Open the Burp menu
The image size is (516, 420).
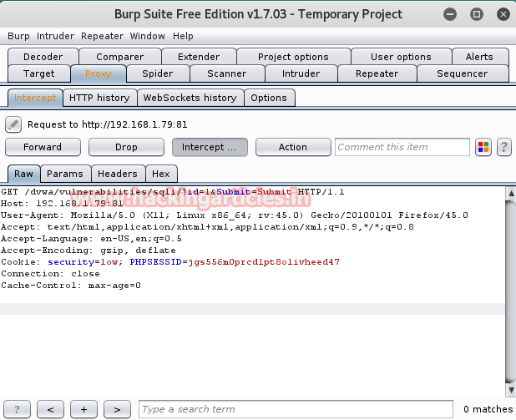click(x=18, y=36)
